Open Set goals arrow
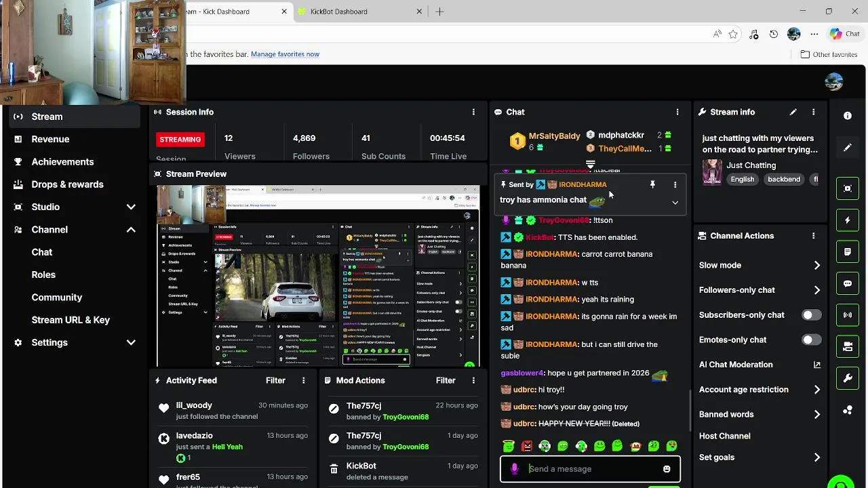 point(816,457)
